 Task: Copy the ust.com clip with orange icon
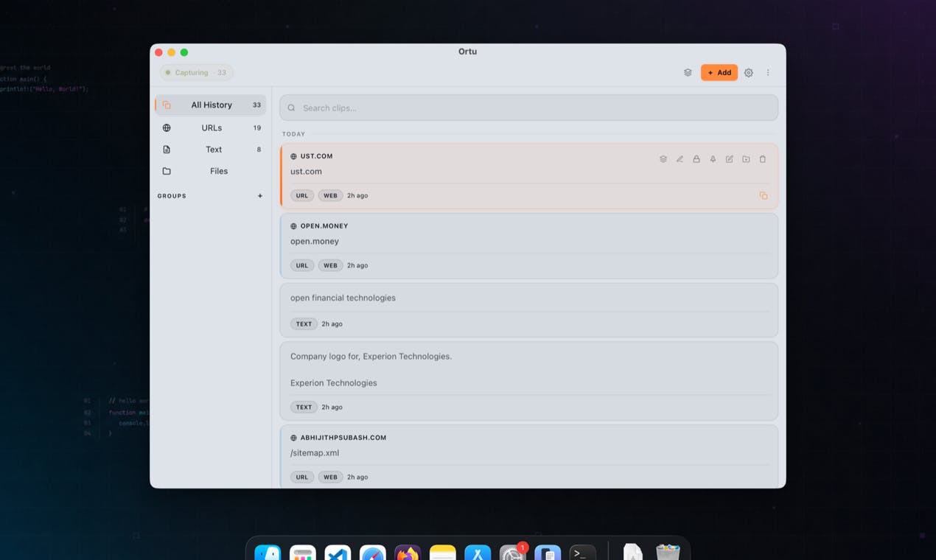tap(764, 196)
